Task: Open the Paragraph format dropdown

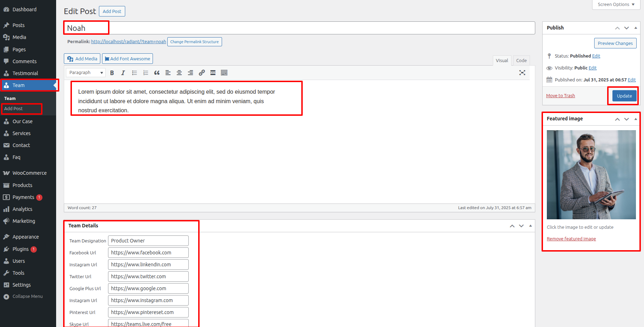Action: [x=86, y=73]
